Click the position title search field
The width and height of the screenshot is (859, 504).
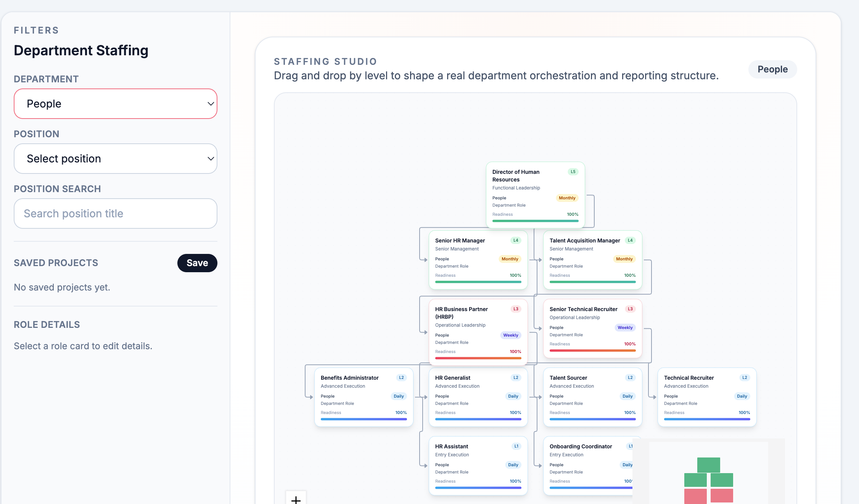(115, 213)
